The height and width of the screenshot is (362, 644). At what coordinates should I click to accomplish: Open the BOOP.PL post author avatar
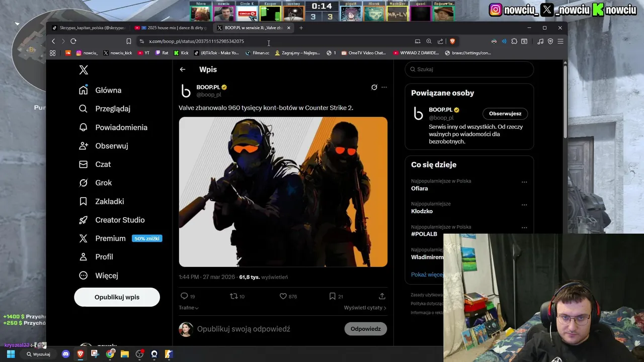[186, 90]
